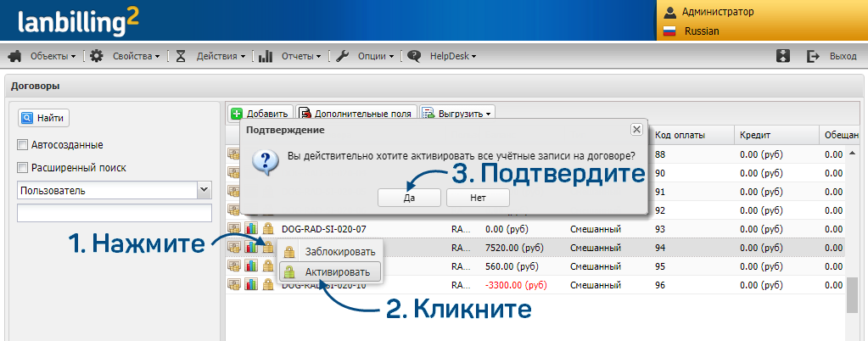Click payment code 88 cell
The width and height of the screenshot is (868, 341).
[x=660, y=154]
